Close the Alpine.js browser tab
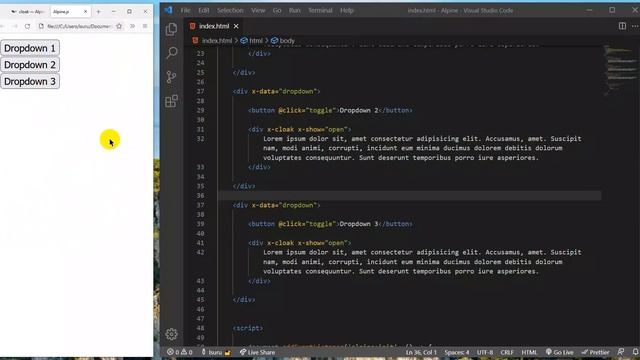This screenshot has width=640, height=360. click(85, 12)
